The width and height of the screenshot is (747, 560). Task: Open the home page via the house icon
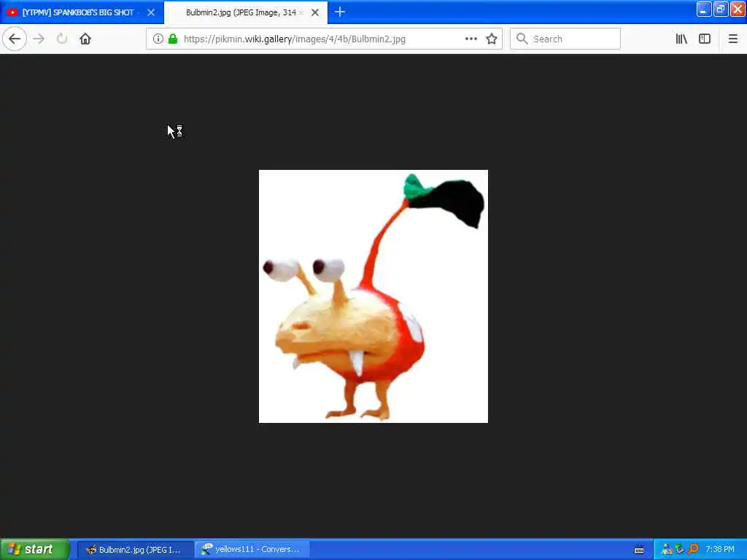coord(85,39)
